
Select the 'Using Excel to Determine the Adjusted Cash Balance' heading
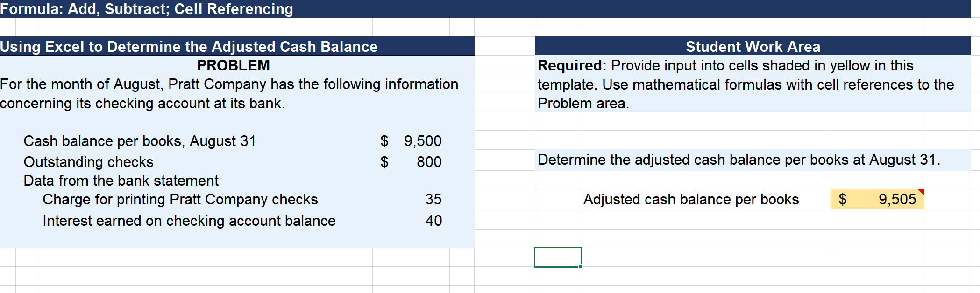189,47
